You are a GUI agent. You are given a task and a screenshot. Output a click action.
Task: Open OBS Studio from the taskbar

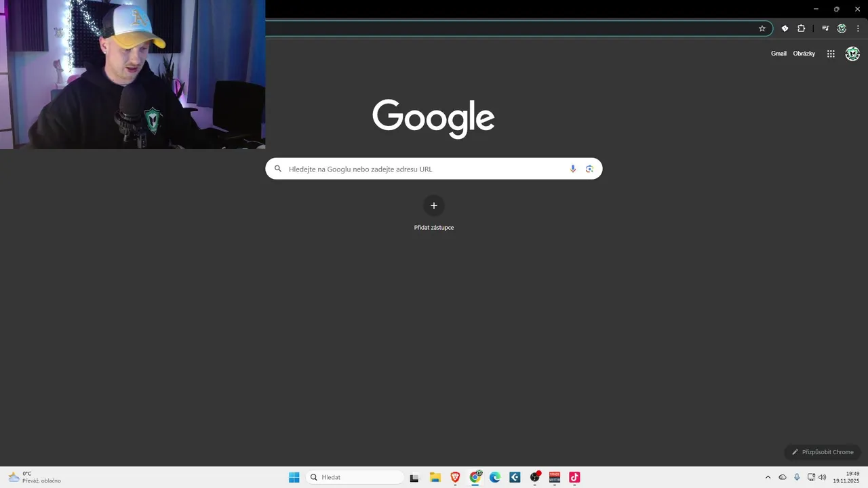[x=535, y=477]
